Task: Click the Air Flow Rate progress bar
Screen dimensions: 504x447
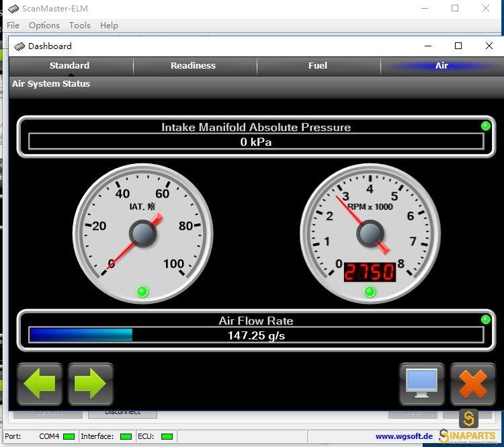Action: [x=256, y=335]
